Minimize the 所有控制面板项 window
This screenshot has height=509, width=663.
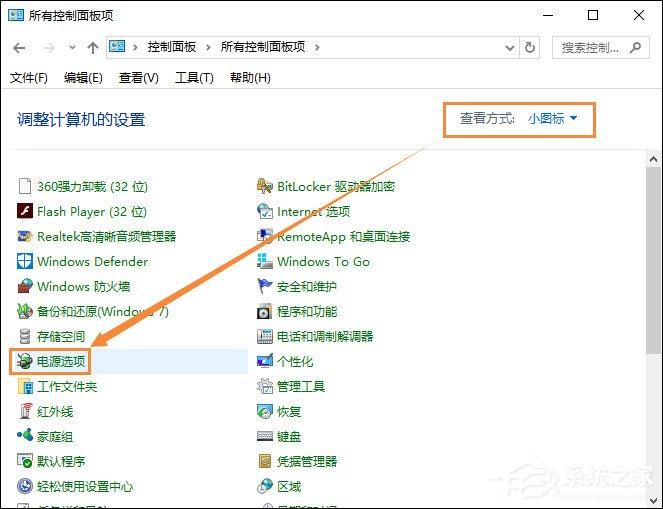[x=548, y=15]
